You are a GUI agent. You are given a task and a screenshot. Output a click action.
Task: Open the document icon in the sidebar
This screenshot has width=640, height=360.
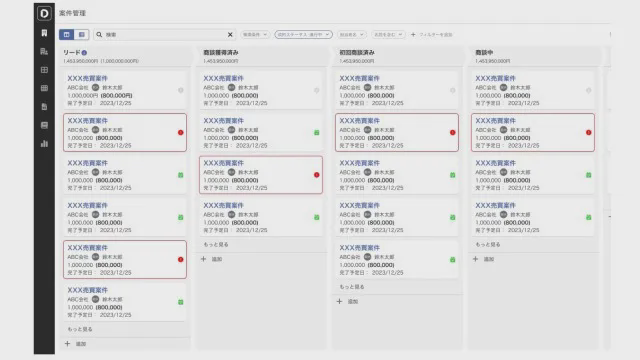tap(44, 107)
